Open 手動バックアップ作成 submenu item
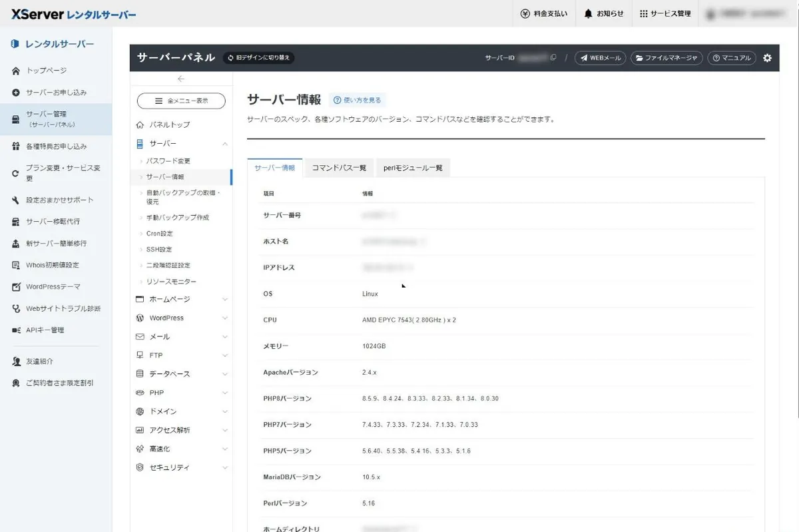This screenshot has height=532, width=799. 178,218
